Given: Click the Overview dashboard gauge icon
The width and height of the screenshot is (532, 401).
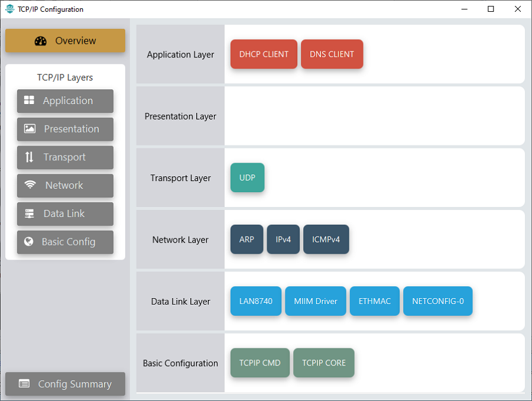Looking at the screenshot, I should 40,41.
